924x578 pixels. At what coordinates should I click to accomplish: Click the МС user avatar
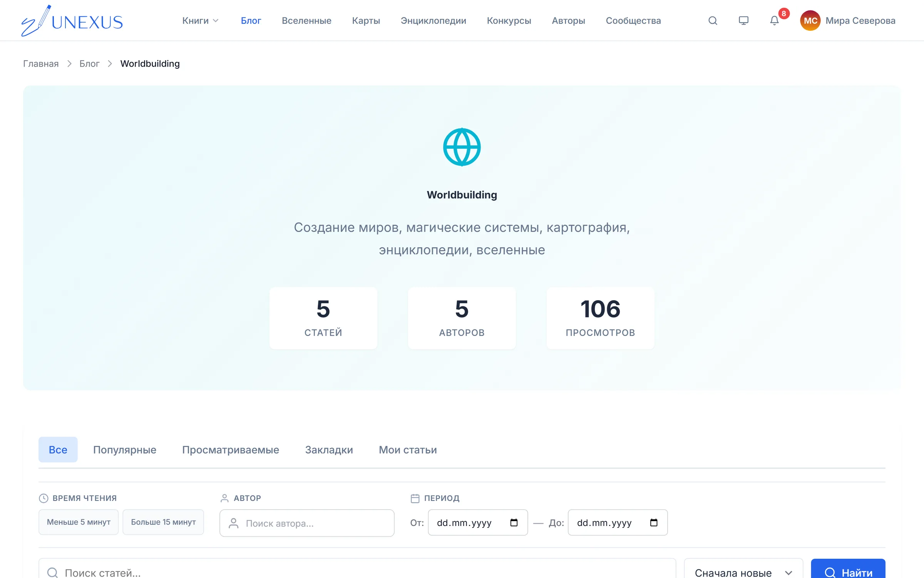point(810,20)
